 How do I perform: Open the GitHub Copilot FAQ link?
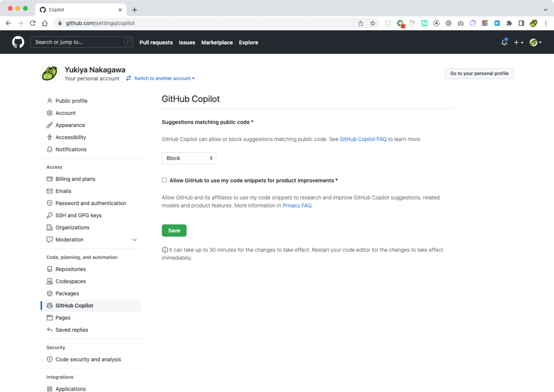363,139
